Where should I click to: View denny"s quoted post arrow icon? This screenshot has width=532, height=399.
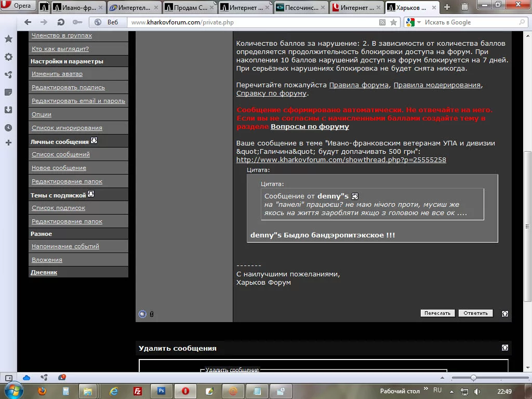click(x=355, y=196)
